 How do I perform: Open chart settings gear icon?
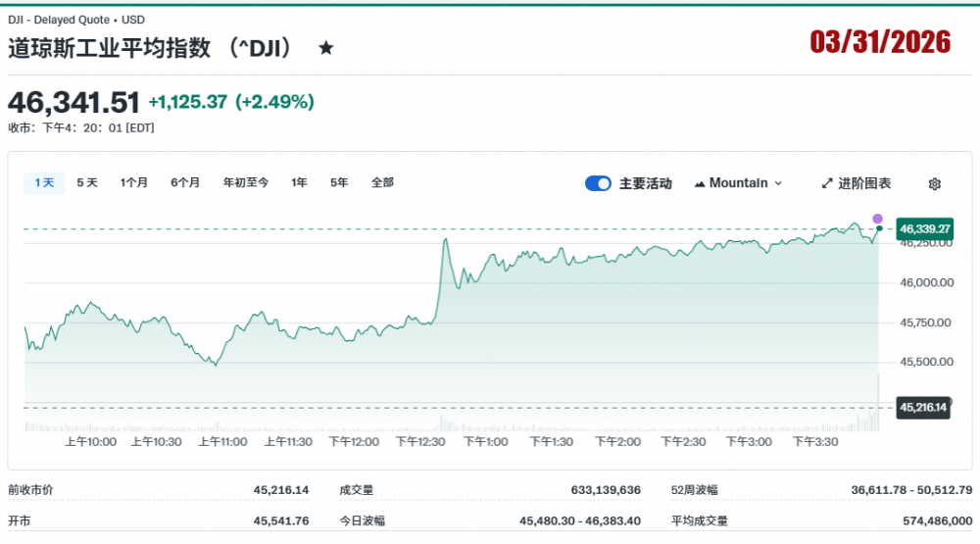(x=934, y=183)
